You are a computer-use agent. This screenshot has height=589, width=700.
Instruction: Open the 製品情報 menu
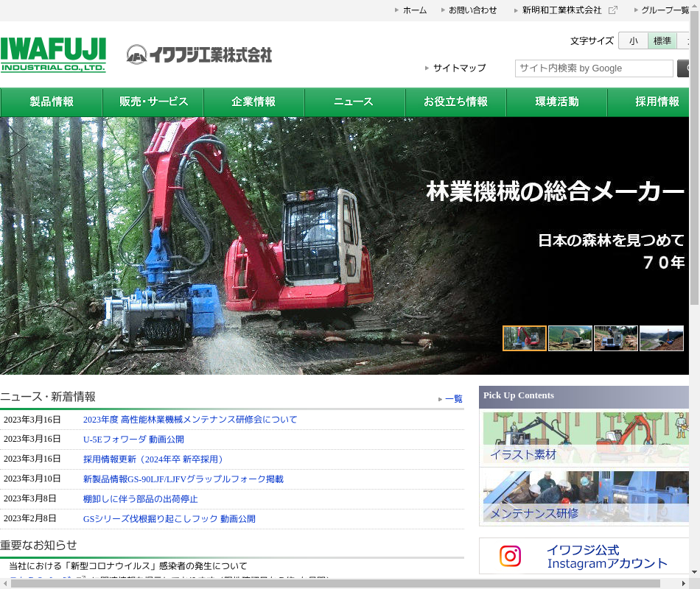point(52,102)
